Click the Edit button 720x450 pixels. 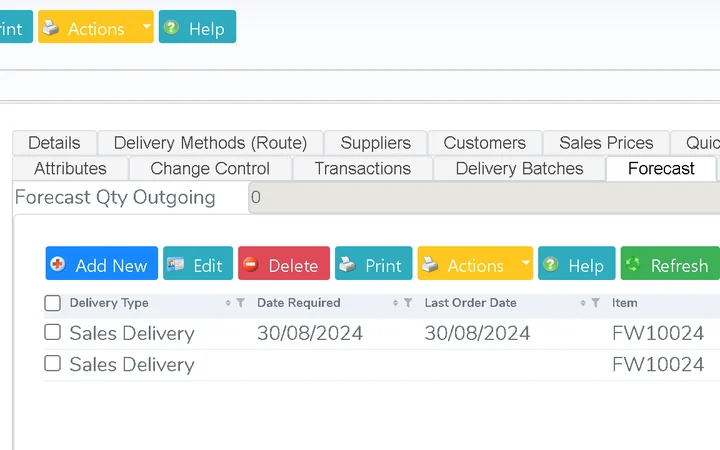click(x=198, y=263)
